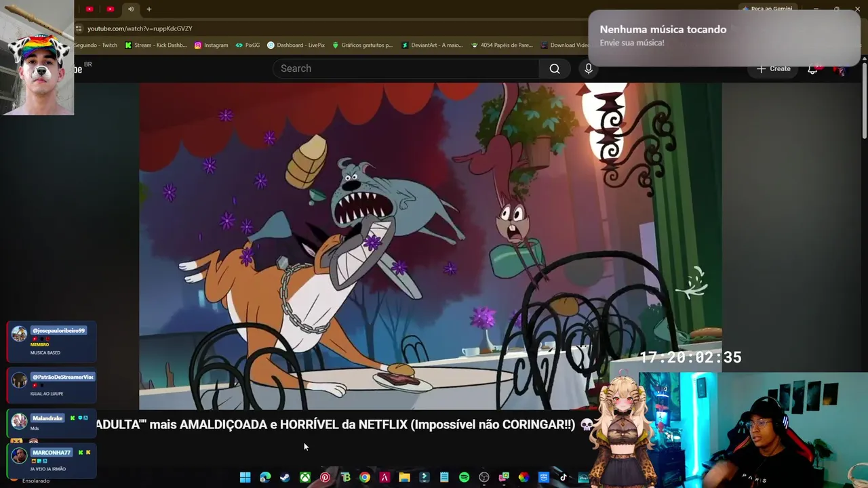Open the YouTube account avatar menu
Image resolution: width=868 pixels, height=488 pixels.
[840, 68]
